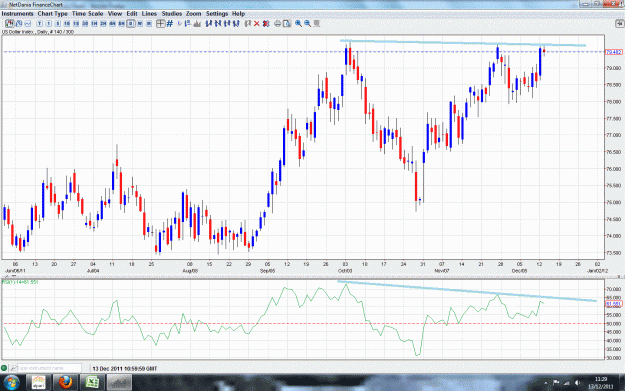Click the red X delete icon
Image resolution: width=625 pixels, height=391 pixels.
pos(257,24)
